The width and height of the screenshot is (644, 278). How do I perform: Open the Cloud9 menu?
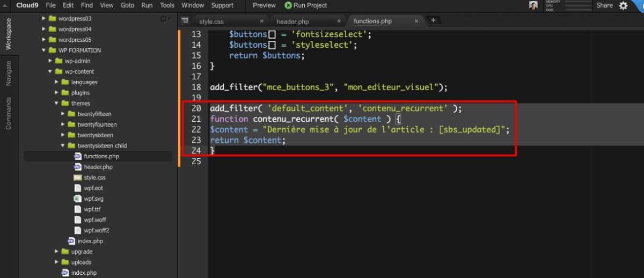click(x=28, y=5)
